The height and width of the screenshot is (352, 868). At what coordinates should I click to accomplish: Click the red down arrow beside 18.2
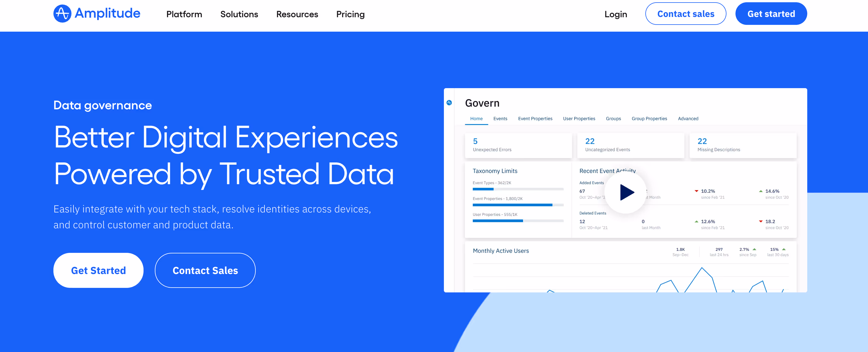[x=761, y=221]
